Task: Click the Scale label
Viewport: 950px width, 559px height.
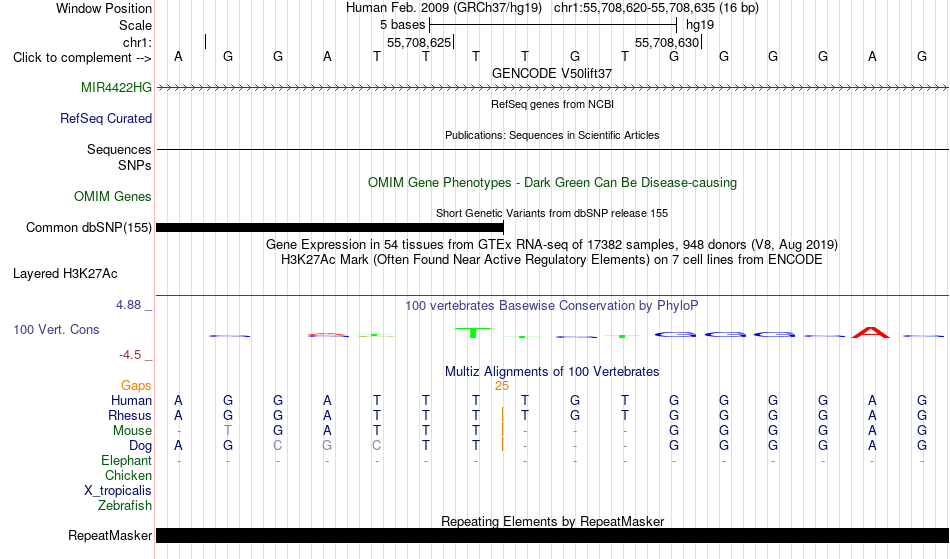Action: 136,25
